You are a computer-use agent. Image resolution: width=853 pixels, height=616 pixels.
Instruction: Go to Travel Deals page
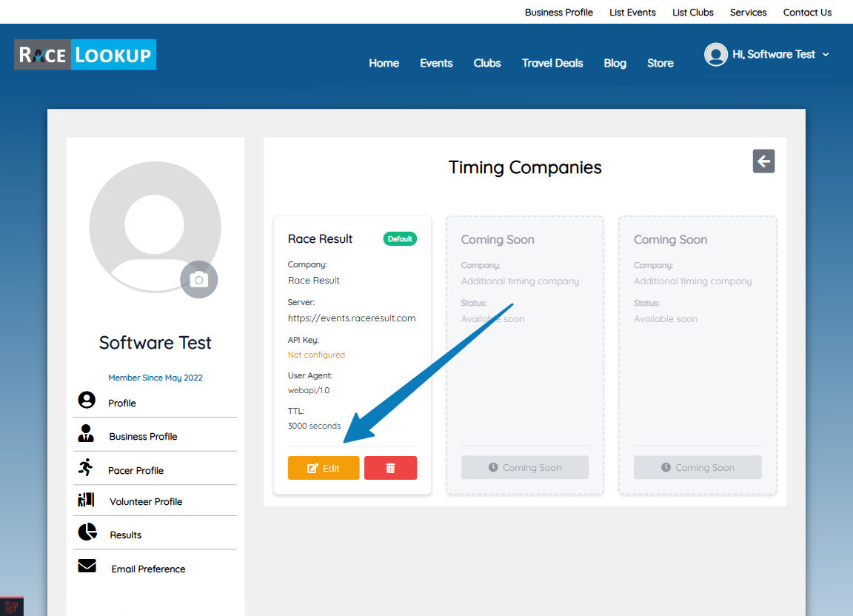pos(552,63)
